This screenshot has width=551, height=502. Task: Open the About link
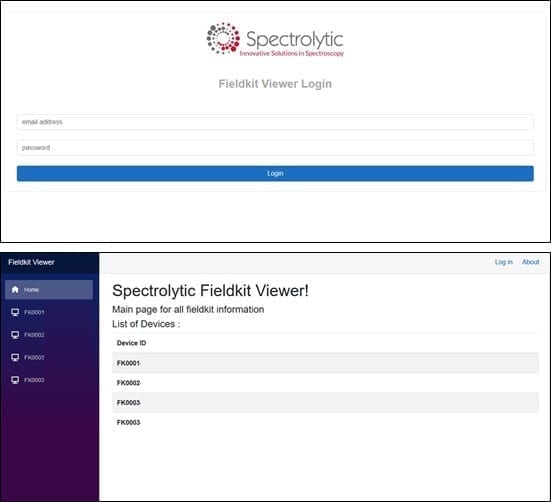(x=530, y=262)
